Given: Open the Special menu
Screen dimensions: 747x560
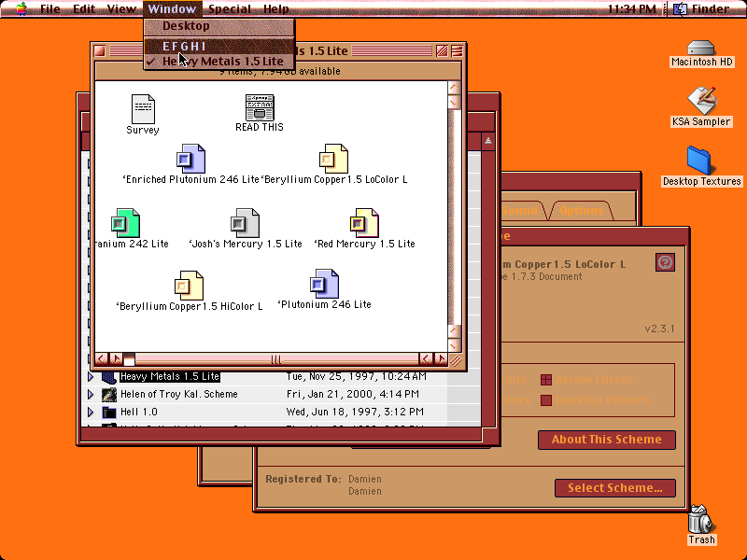Looking at the screenshot, I should pyautogui.click(x=230, y=8).
